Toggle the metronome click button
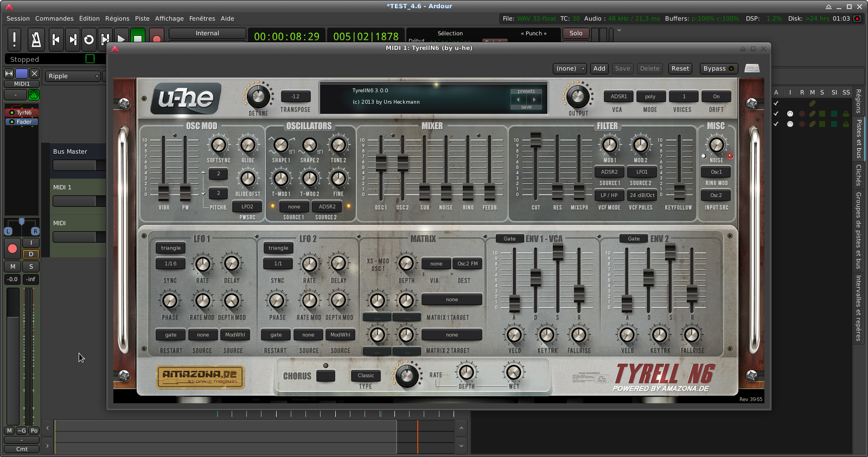 36,39
